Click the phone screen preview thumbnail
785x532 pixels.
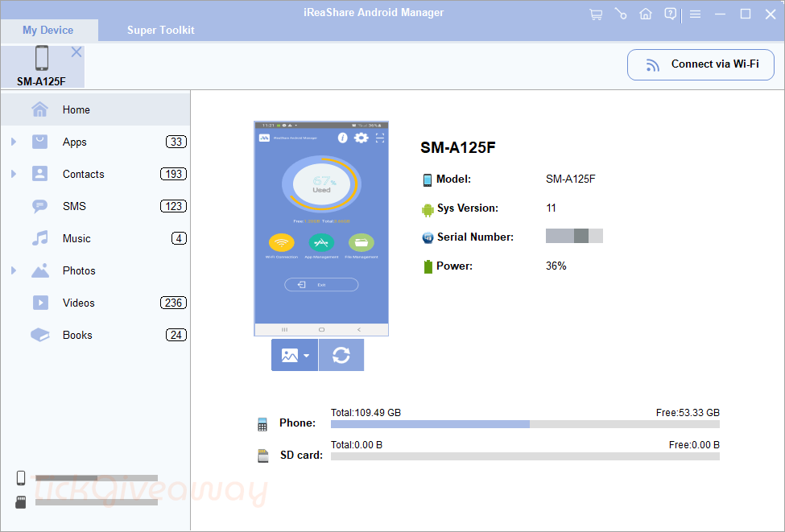[x=321, y=229]
